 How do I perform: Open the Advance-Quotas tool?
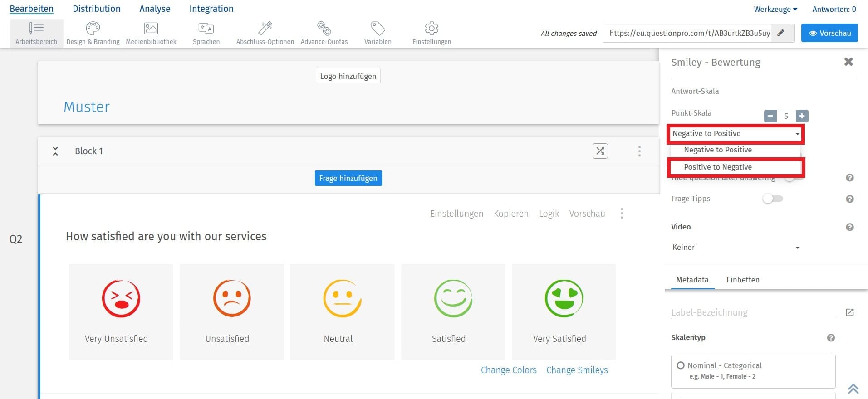[324, 33]
